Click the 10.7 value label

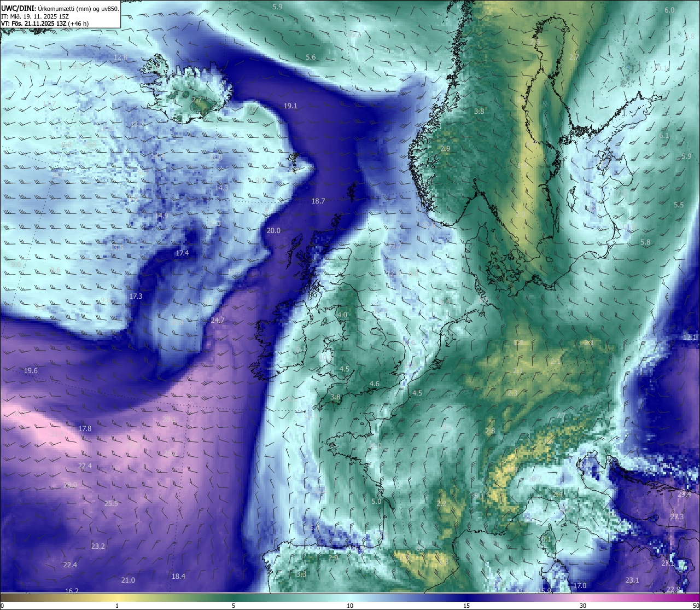pos(535,479)
